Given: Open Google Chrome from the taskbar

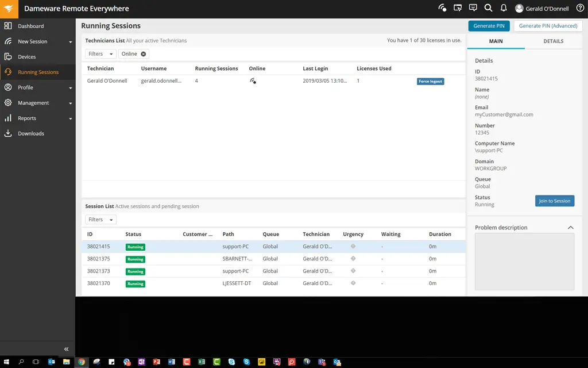Looking at the screenshot, I should [x=82, y=362].
